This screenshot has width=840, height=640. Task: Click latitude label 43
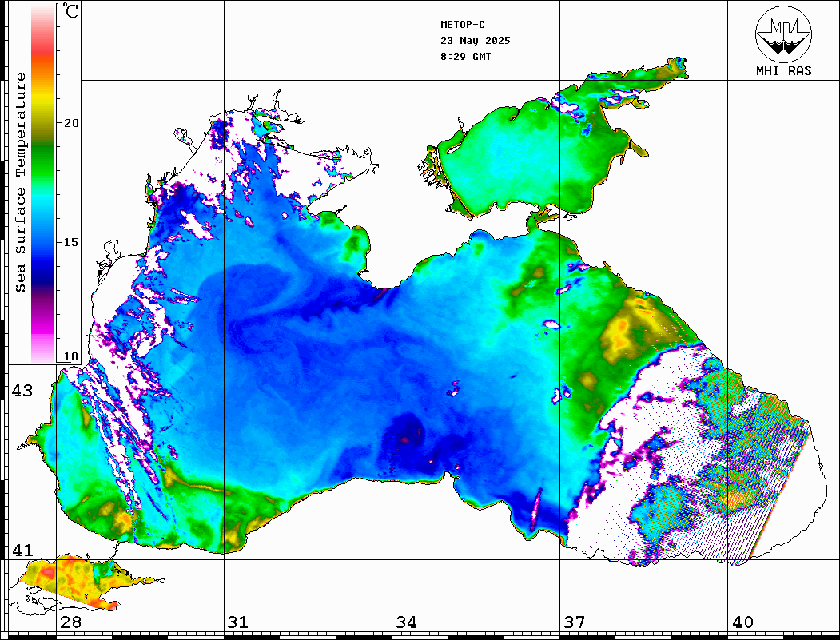22,391
